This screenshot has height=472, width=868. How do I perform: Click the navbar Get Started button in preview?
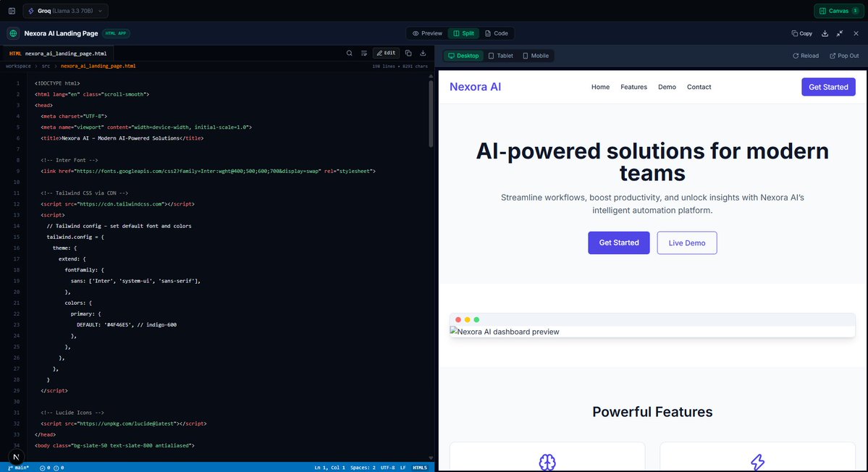(828, 87)
